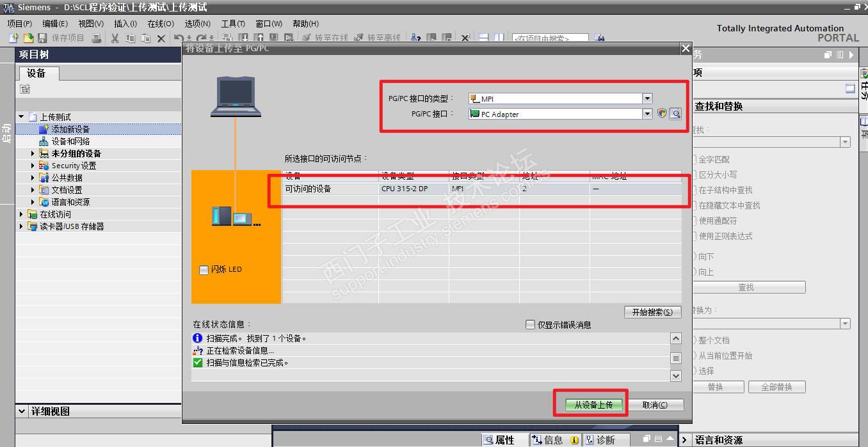The height and width of the screenshot is (447, 868).
Task: Click the save project disk icon
Action: tap(42, 38)
